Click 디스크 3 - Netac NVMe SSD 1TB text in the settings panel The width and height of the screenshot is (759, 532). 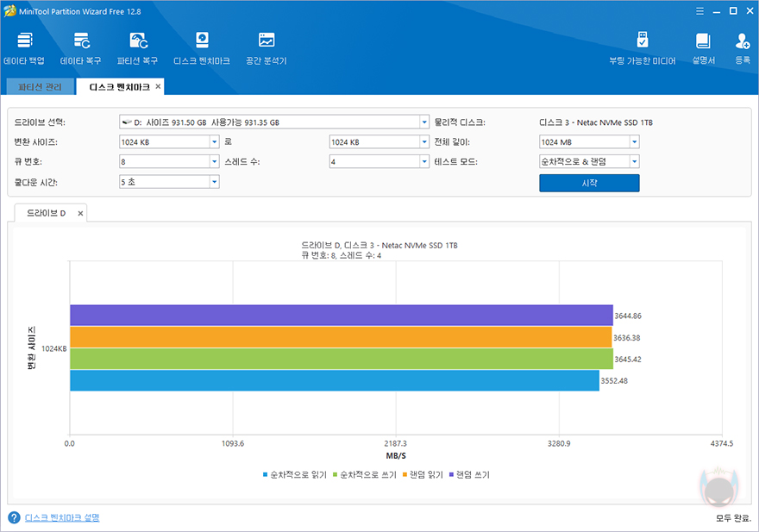click(596, 122)
